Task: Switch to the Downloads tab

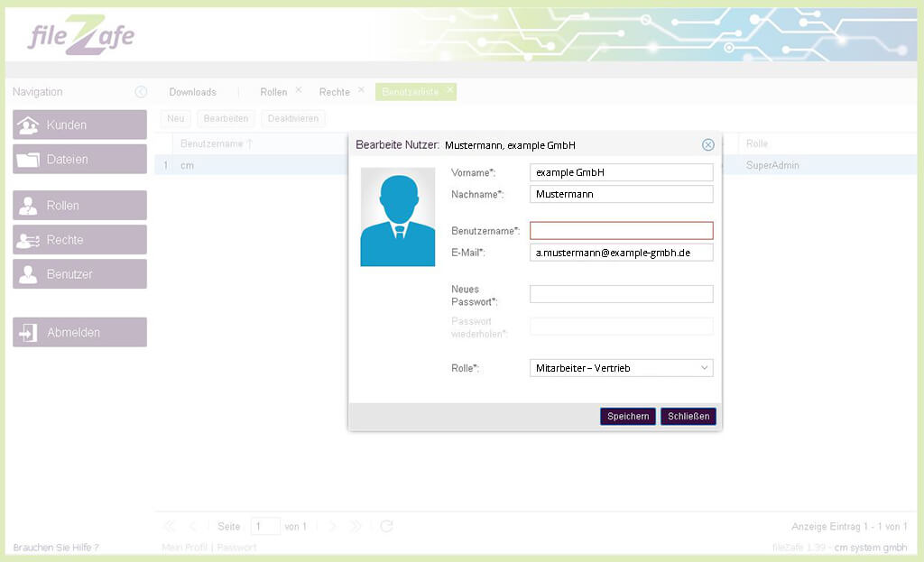Action: point(193,92)
